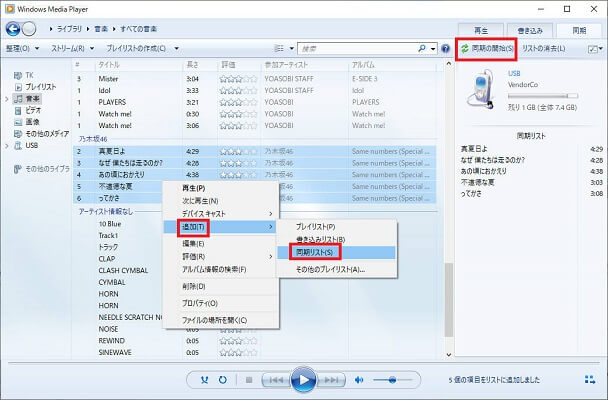Click the USB device name link
This screenshot has width=608, height=400.
(514, 73)
